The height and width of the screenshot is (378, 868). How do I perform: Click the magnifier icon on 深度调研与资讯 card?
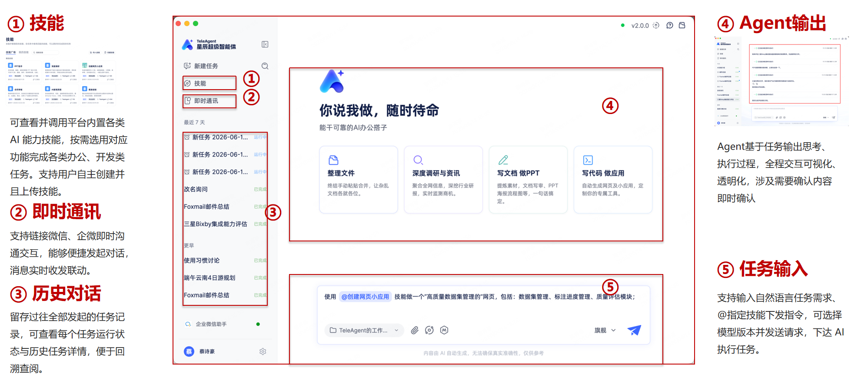pos(418,160)
